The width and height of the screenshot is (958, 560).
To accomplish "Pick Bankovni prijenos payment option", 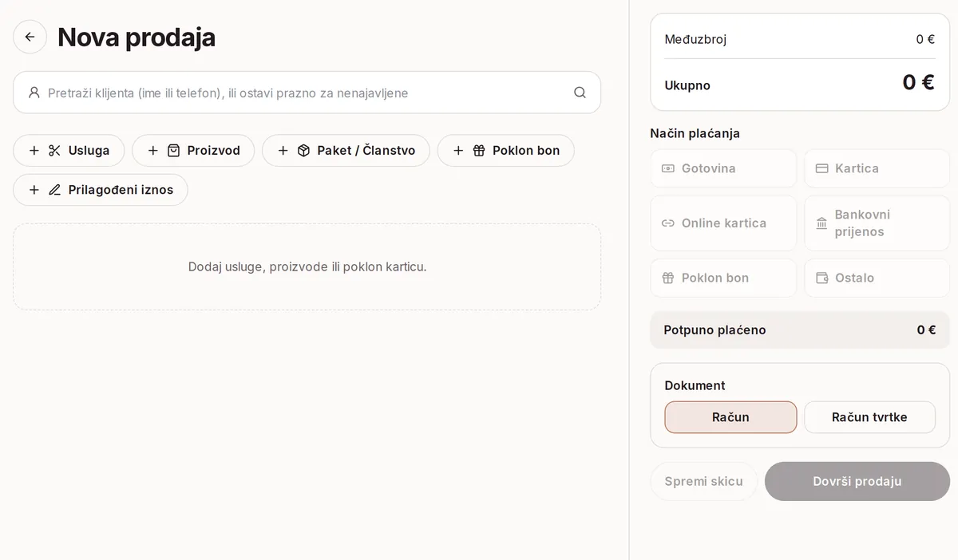I will pyautogui.click(x=877, y=223).
